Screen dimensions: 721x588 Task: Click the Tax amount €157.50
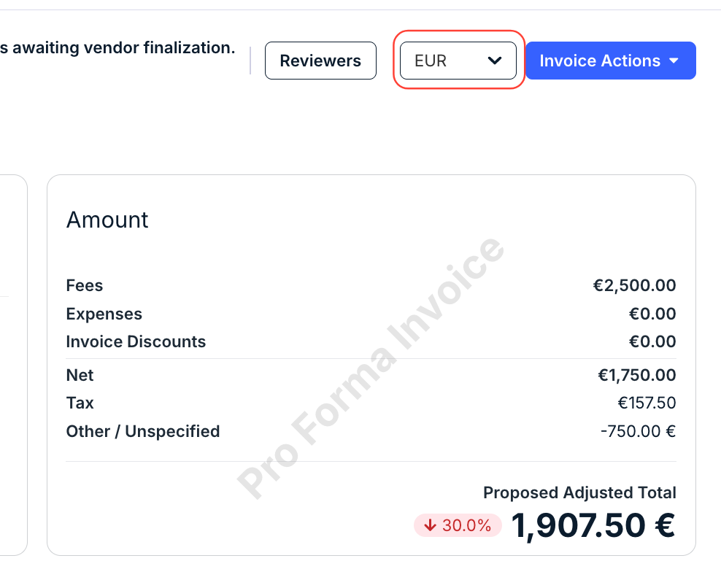(647, 403)
